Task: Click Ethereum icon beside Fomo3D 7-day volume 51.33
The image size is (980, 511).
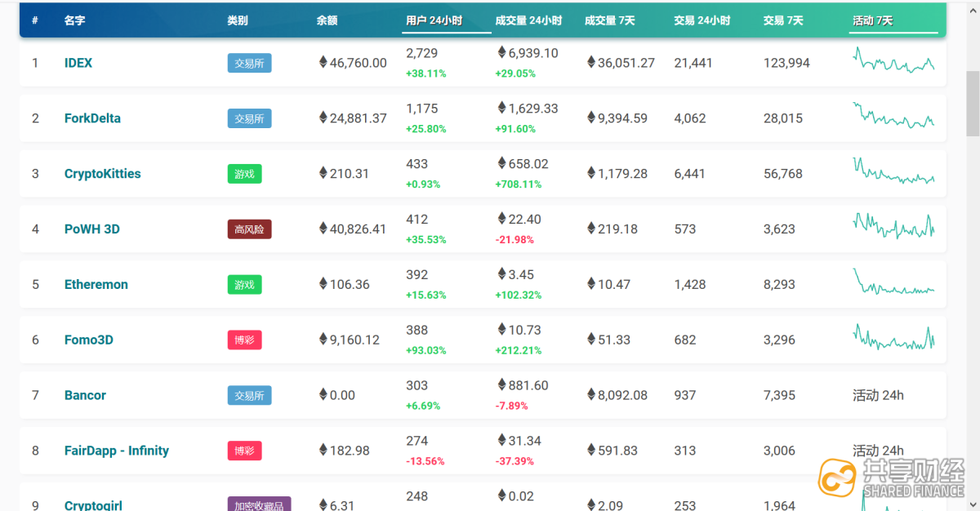Action: (x=591, y=339)
